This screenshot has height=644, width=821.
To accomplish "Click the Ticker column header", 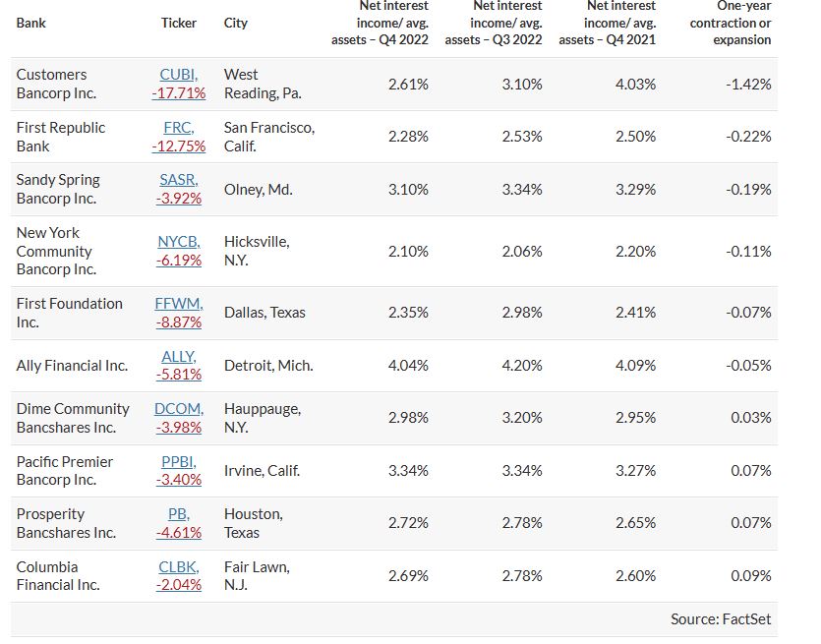I will click(x=179, y=23).
